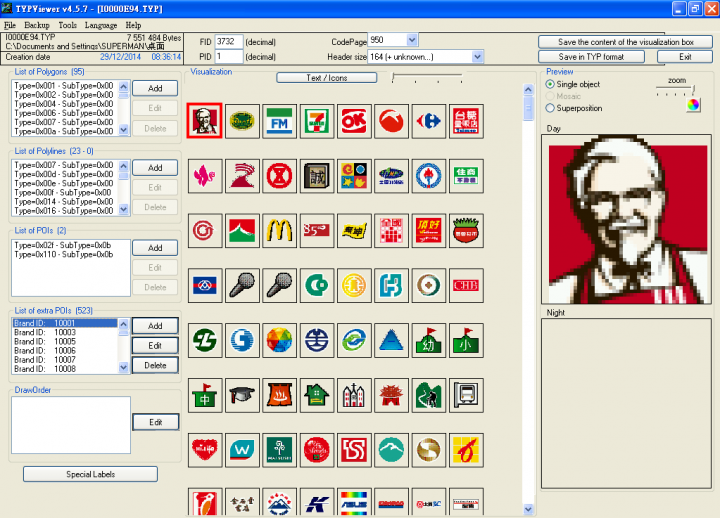Click the polygon list down arrow
Screen dimensions: 720x518
[124, 130]
